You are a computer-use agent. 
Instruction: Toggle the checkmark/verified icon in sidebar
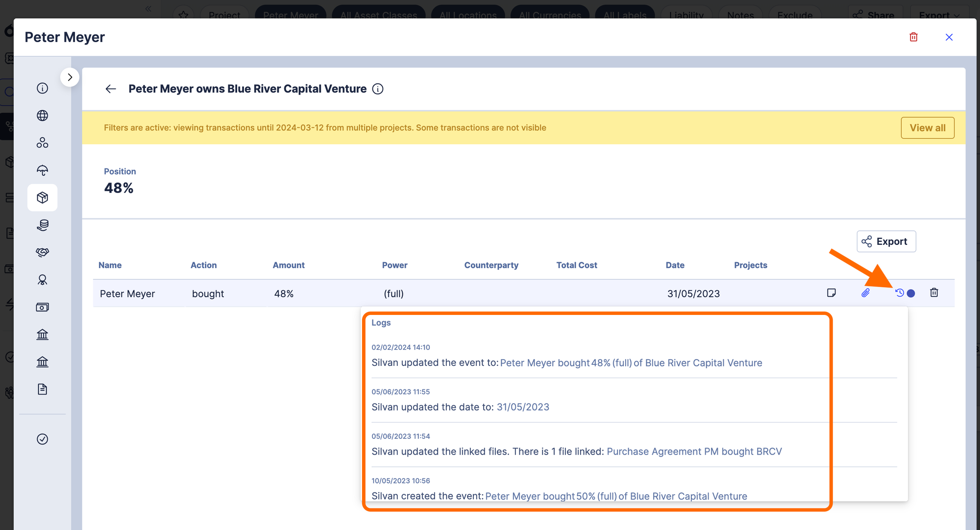click(43, 438)
